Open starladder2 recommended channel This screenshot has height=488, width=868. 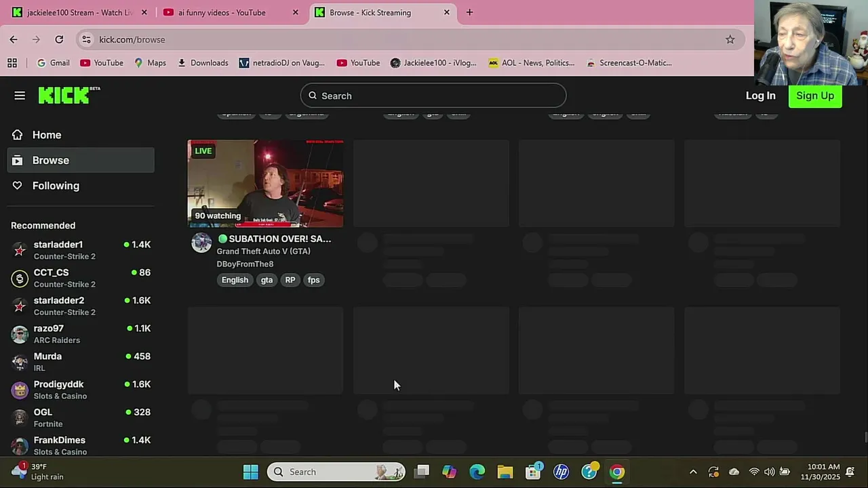point(81,306)
